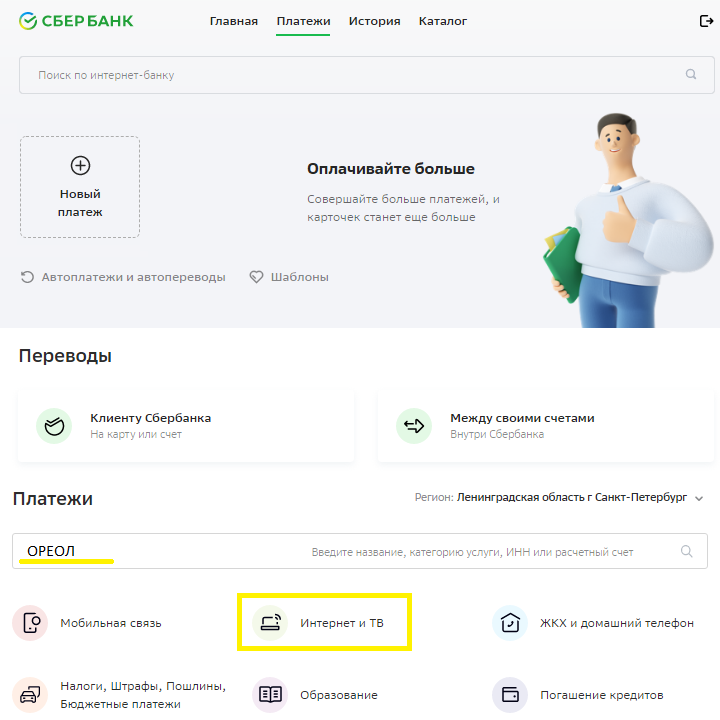This screenshot has height=720, width=720.
Task: Click the Sberbank client transfer icon
Action: tap(54, 426)
